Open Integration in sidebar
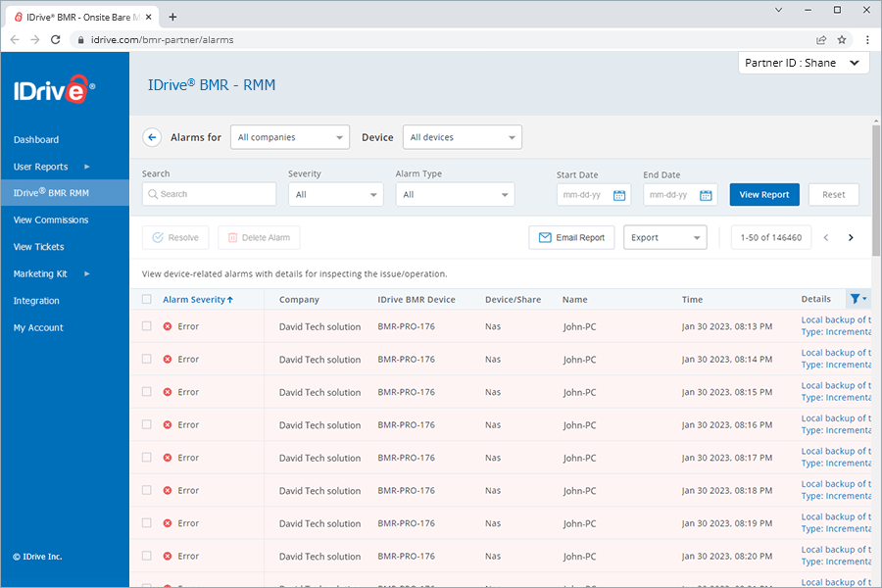The height and width of the screenshot is (588, 882). click(36, 301)
